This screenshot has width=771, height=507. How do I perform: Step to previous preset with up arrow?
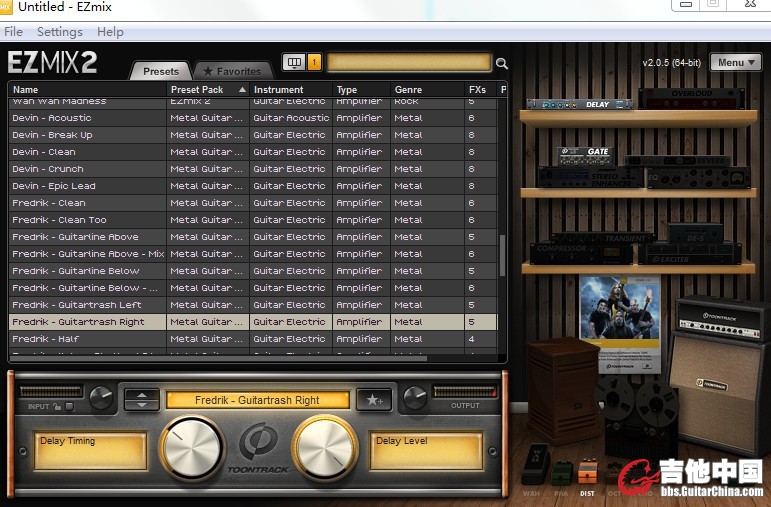coord(142,394)
